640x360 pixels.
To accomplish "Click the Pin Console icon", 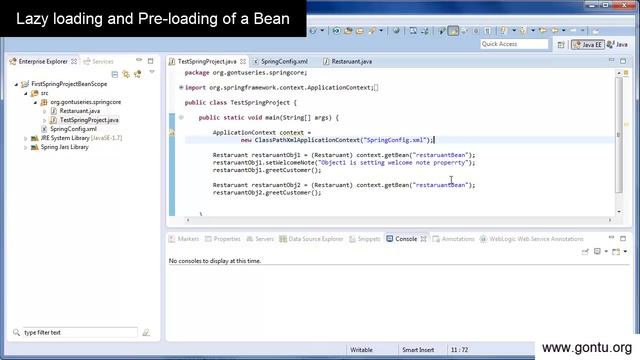I will (585, 252).
